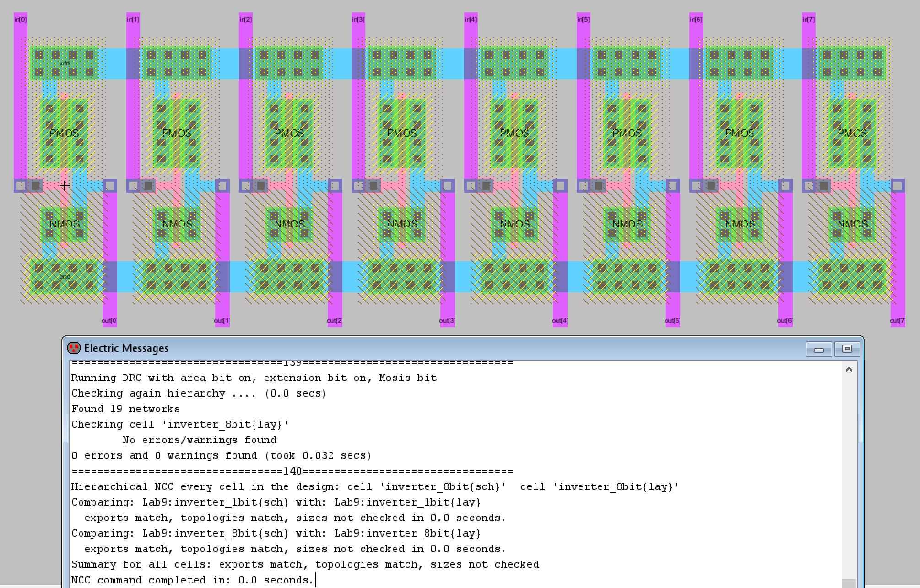The image size is (920, 588).
Task: Click the 'NCC command completed' message line
Action: click(192, 580)
